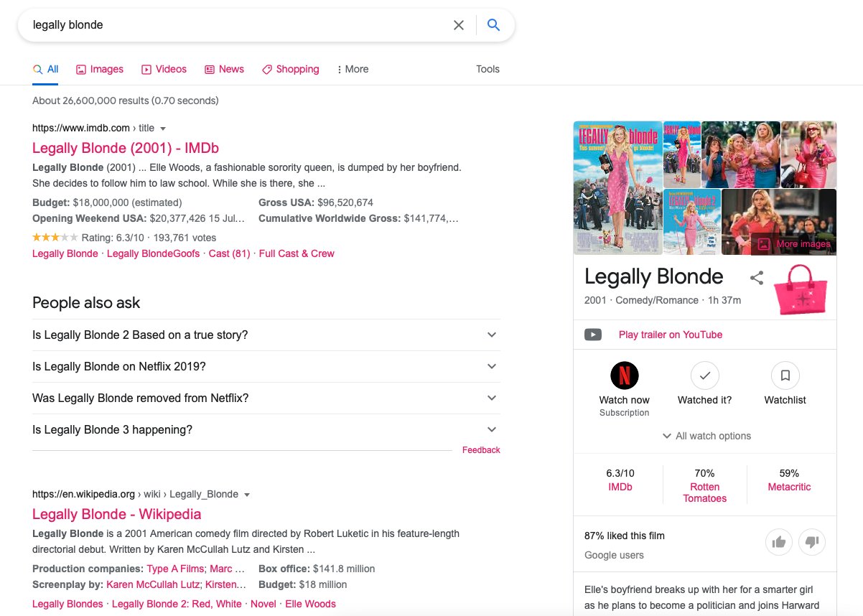This screenshot has height=616, width=863.
Task: Open the More search menu
Action: pyautogui.click(x=353, y=70)
